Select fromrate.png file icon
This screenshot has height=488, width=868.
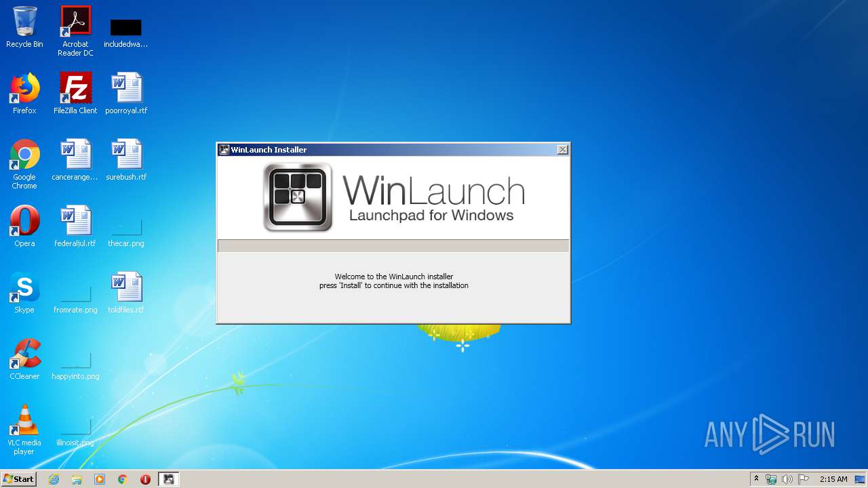(x=75, y=299)
